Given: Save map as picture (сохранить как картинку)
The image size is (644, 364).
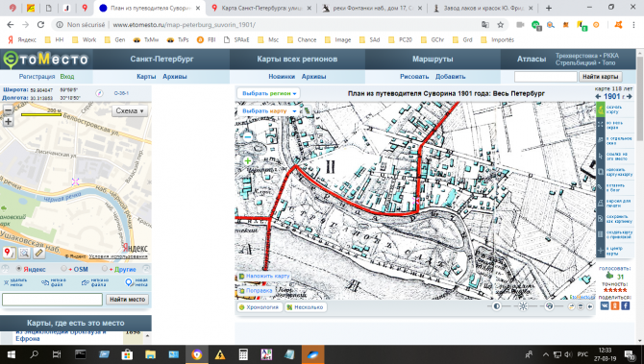Looking at the screenshot, I should 601,219.
